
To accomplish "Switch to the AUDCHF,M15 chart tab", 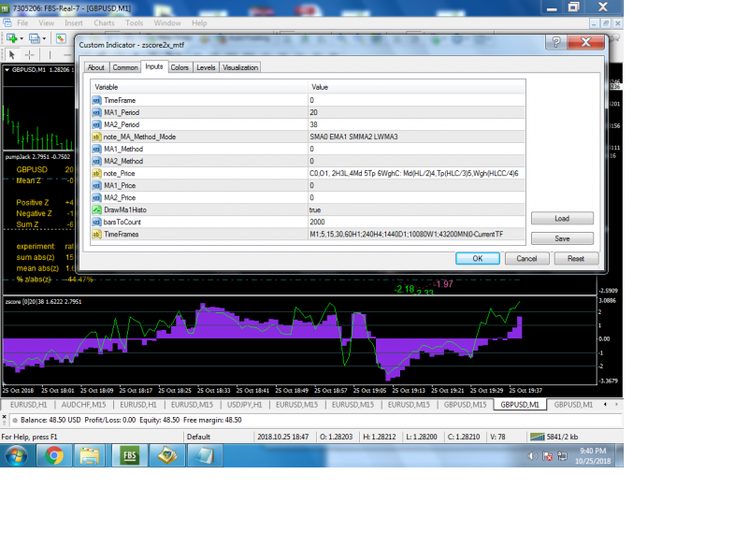I will tap(83, 405).
